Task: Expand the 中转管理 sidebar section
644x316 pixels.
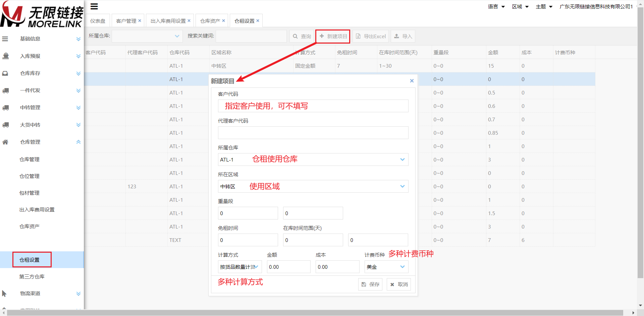Action: (x=78, y=108)
